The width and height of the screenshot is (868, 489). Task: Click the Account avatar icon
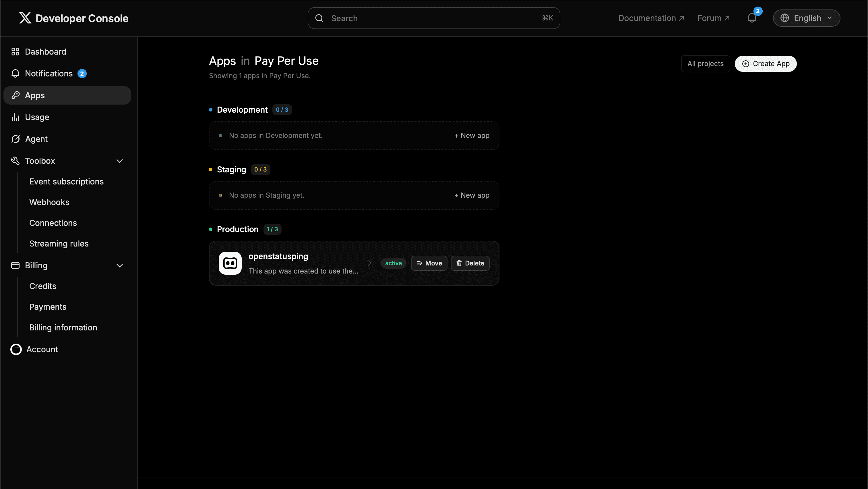(x=16, y=349)
